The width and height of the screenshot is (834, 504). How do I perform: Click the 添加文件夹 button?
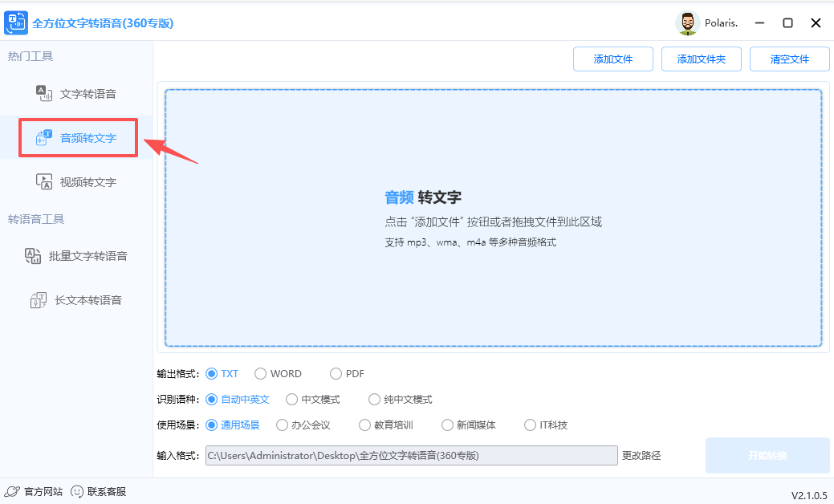click(701, 59)
